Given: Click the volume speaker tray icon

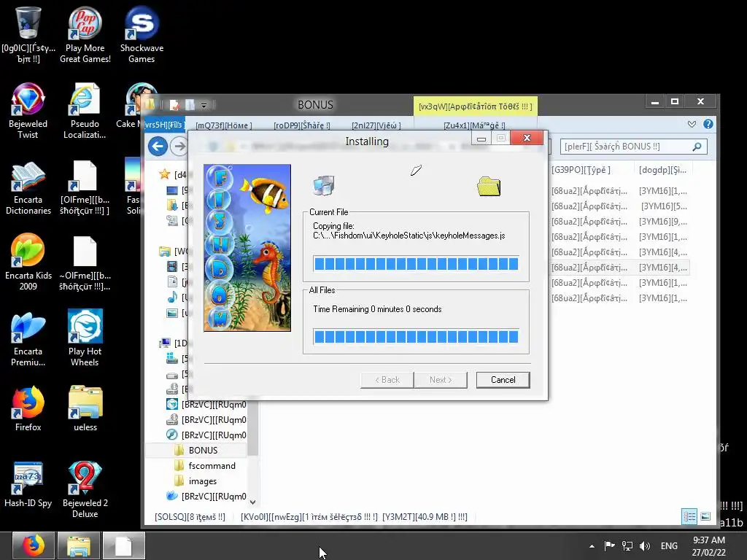Looking at the screenshot, I should pos(645,546).
